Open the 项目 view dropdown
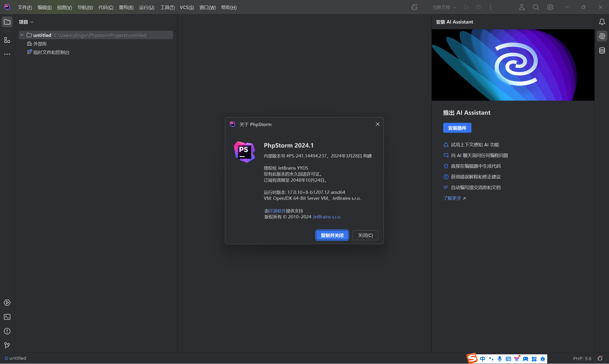This screenshot has height=364, width=609. click(x=26, y=22)
